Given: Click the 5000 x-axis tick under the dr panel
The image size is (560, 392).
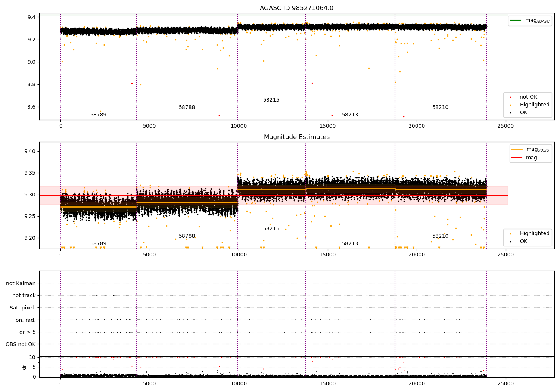Looking at the screenshot, I should [150, 383].
